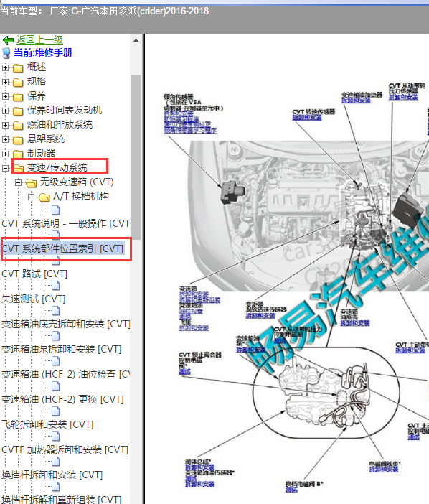Screen dimensions: 429x504
Task: Click the tree panel scrollbar thumb
Action: tap(136, 157)
